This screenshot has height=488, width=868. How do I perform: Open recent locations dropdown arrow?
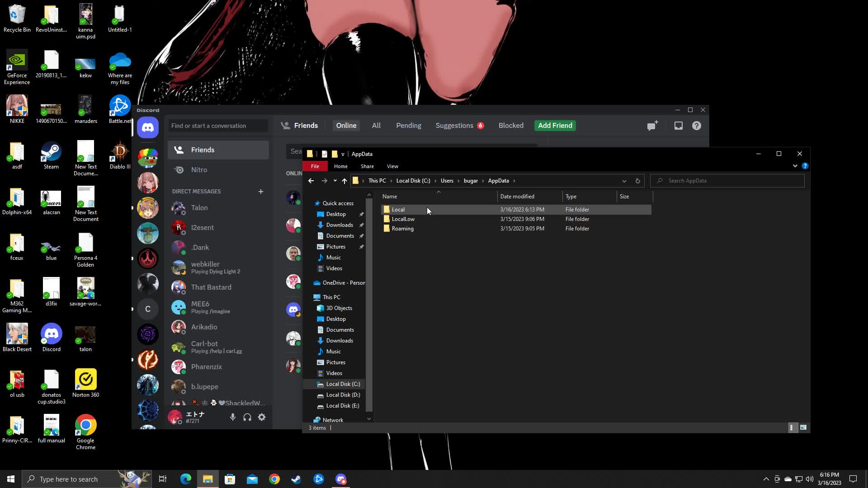coord(335,181)
